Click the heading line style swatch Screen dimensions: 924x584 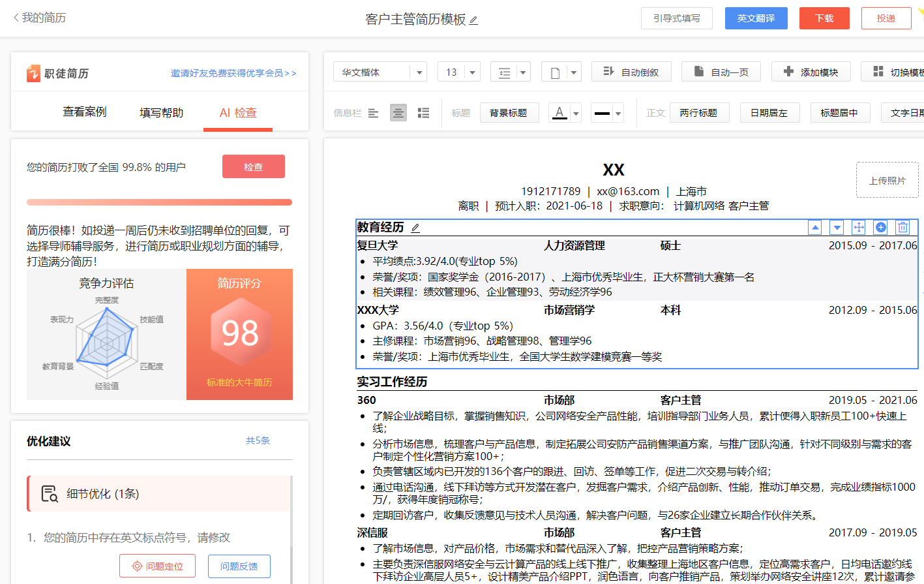(603, 113)
